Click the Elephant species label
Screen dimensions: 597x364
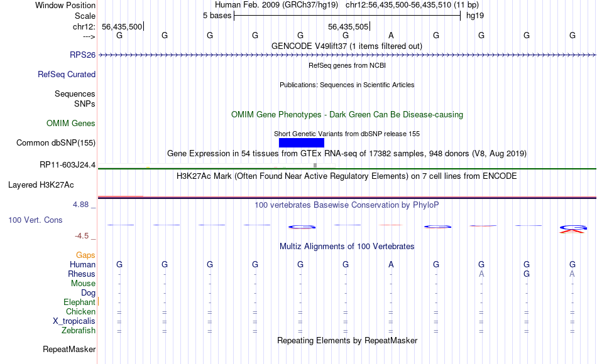tap(79, 302)
